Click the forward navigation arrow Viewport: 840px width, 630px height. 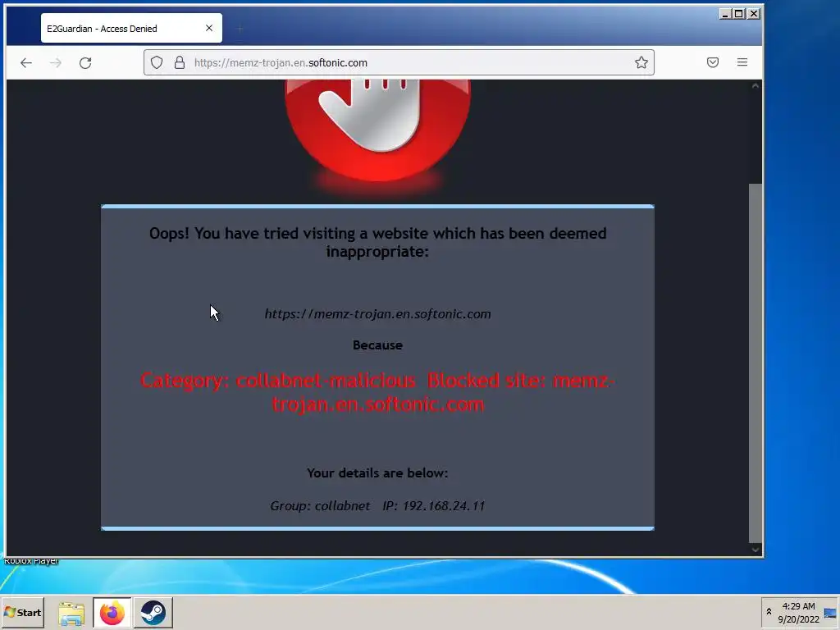tap(55, 62)
